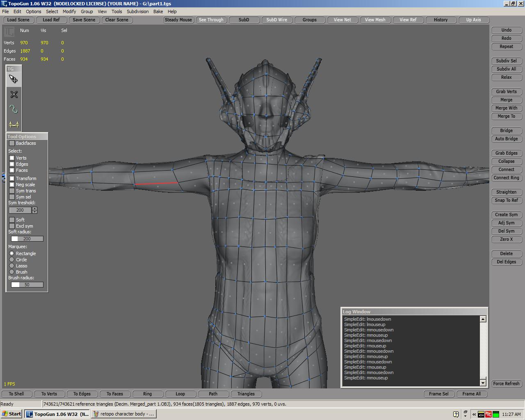Select the yellow Bridge tool icon
The height and width of the screenshot is (420, 525).
pyautogui.click(x=14, y=124)
